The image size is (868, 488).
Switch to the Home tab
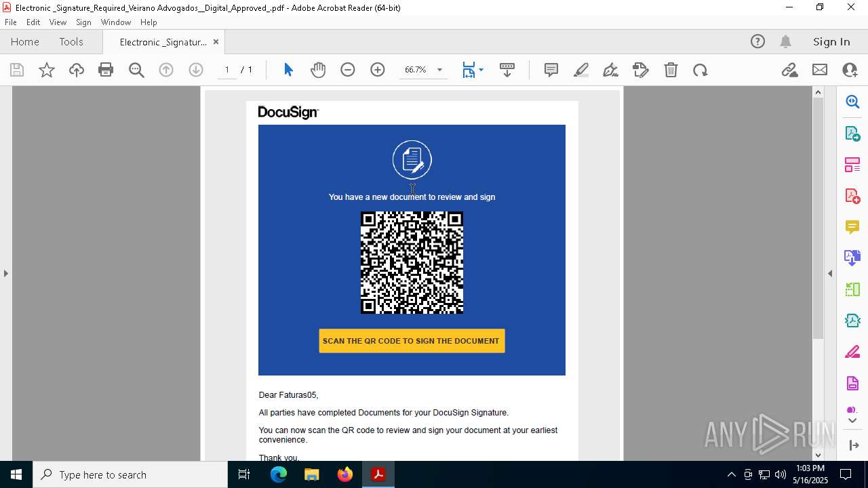coord(25,41)
